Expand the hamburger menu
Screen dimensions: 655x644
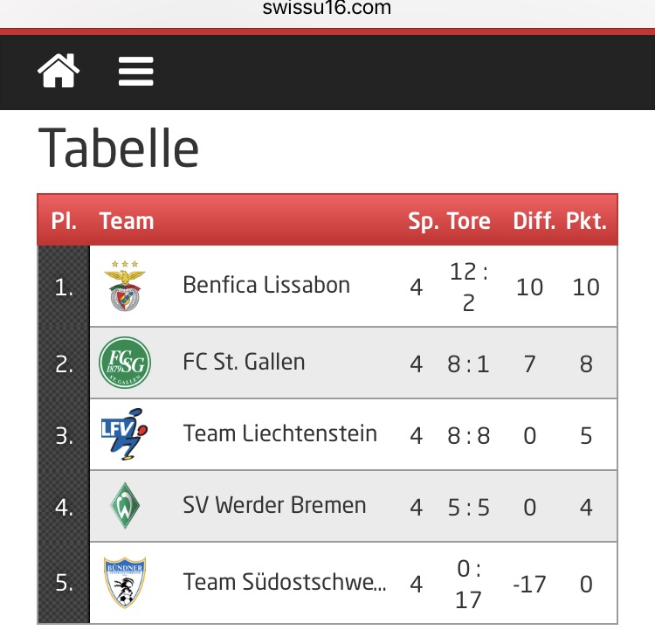click(135, 72)
